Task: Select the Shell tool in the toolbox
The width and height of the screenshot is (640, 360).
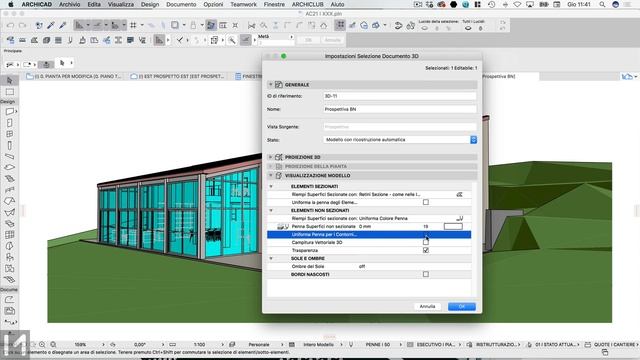Action: click(x=10, y=212)
